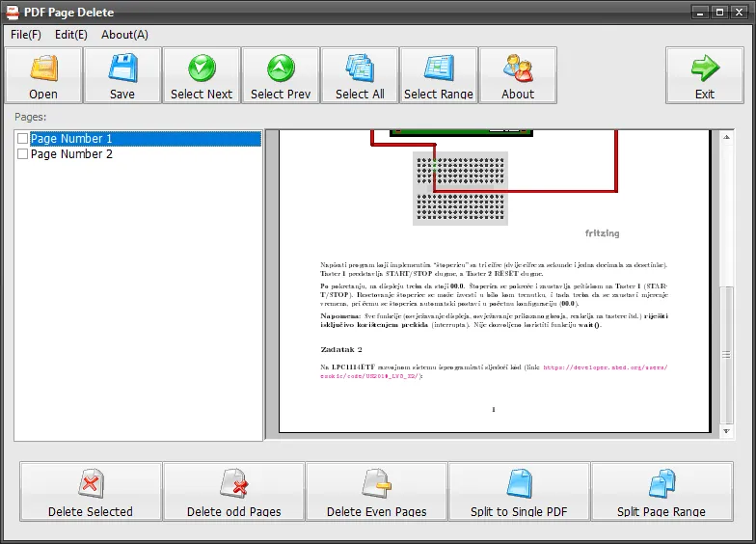Click Delete odd Pages button
756x544 pixels.
[233, 492]
